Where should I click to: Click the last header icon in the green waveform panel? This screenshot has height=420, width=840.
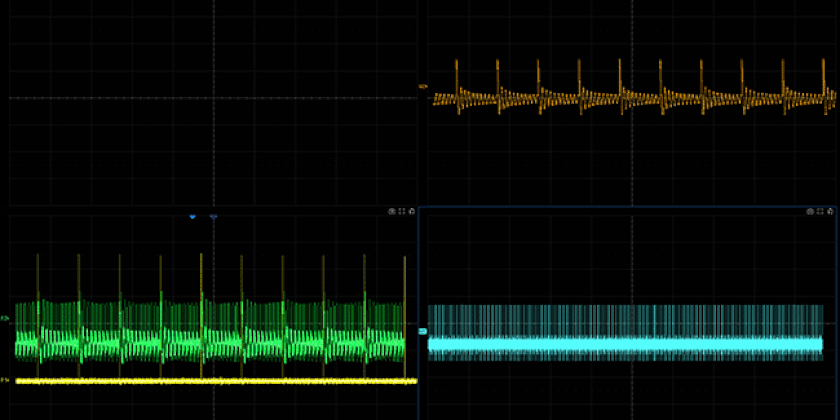(x=411, y=212)
